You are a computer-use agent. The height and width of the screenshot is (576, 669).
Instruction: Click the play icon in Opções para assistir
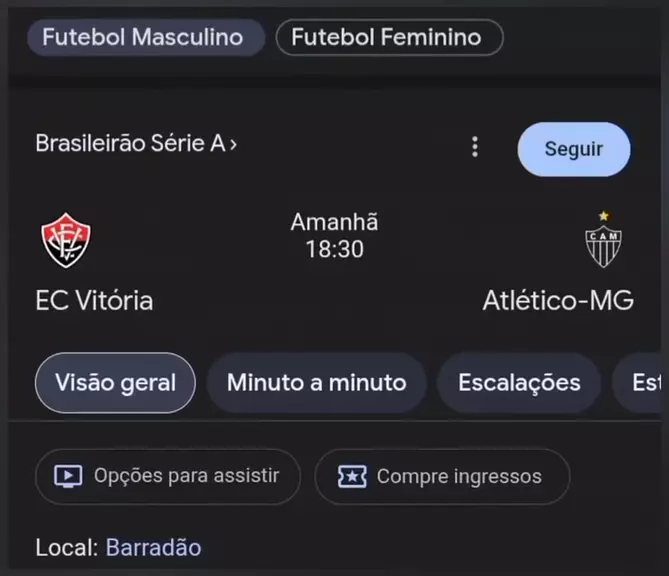tap(68, 477)
